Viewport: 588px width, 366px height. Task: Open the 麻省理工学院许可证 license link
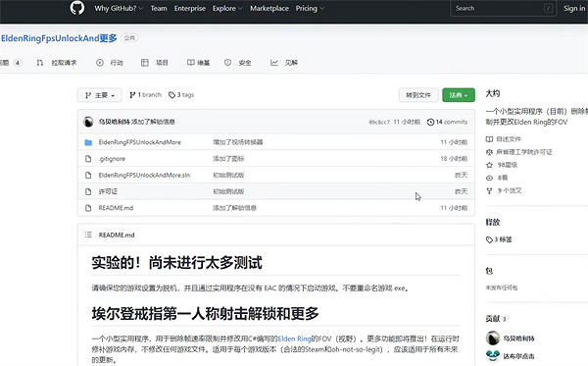tap(524, 152)
